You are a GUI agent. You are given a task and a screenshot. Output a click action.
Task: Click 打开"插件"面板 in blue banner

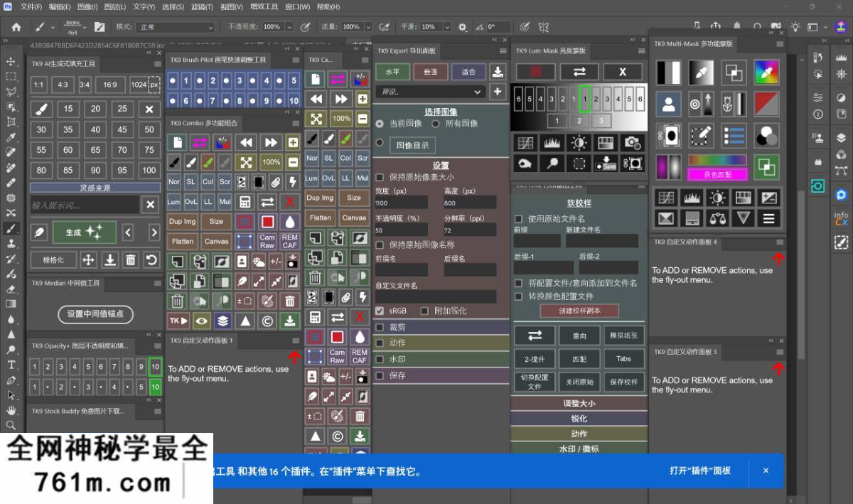pos(700,471)
